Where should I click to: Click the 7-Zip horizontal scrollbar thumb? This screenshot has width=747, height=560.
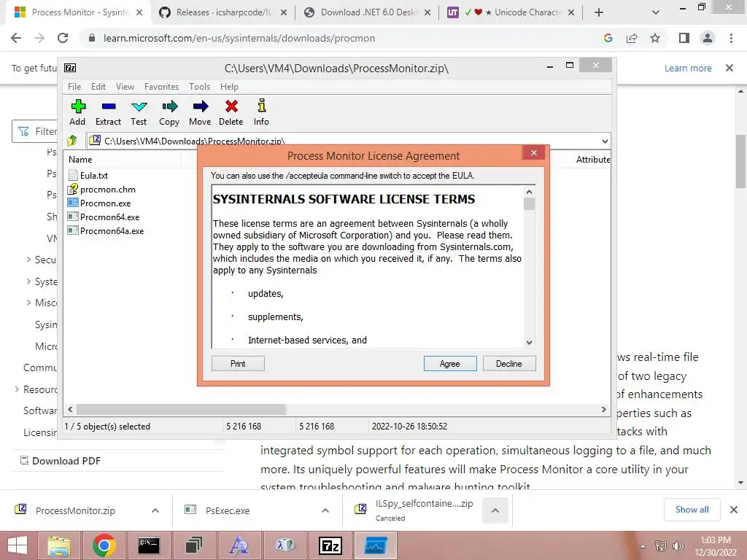point(181,410)
